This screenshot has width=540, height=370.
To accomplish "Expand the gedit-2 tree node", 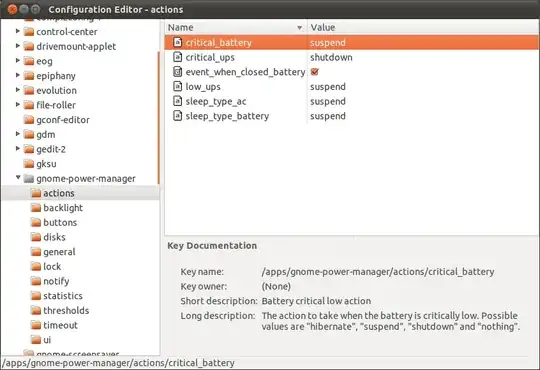I will pos(18,148).
